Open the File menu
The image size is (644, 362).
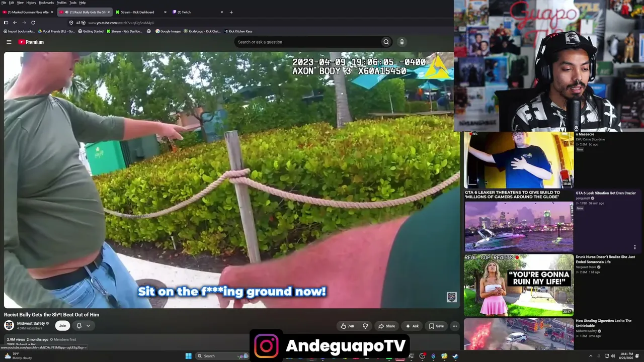pos(4,3)
